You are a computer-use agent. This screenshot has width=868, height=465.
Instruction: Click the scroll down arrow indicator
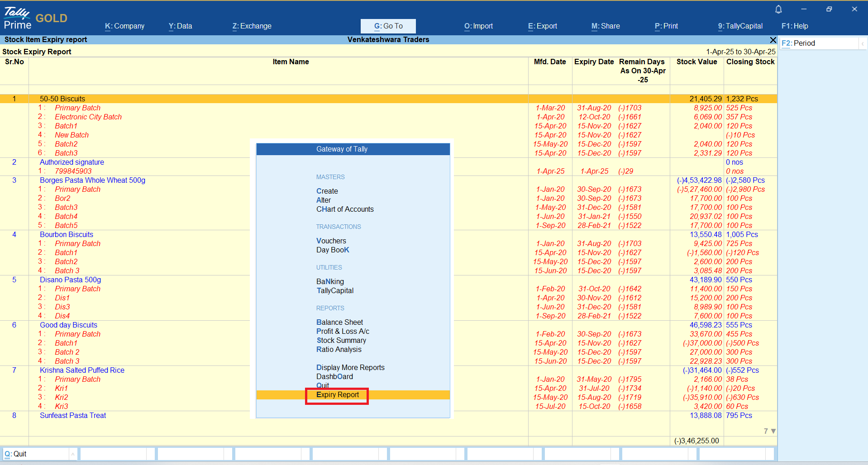[773, 431]
